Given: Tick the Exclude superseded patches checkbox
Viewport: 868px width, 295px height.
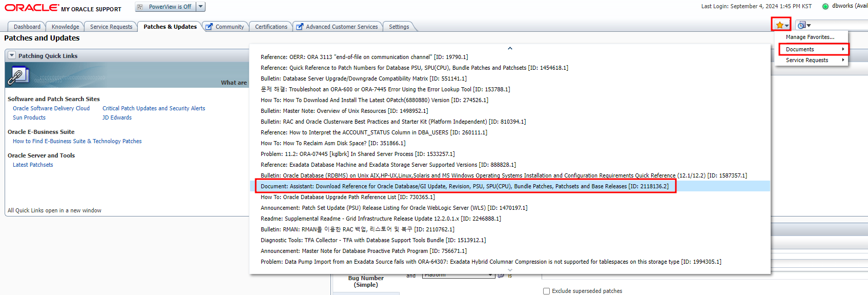Looking at the screenshot, I should click(546, 291).
